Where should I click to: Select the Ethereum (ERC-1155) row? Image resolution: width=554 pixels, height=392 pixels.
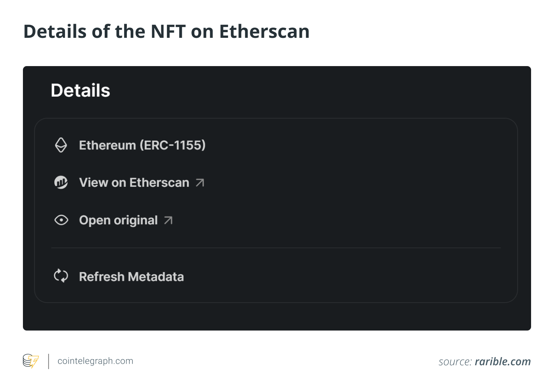(142, 145)
